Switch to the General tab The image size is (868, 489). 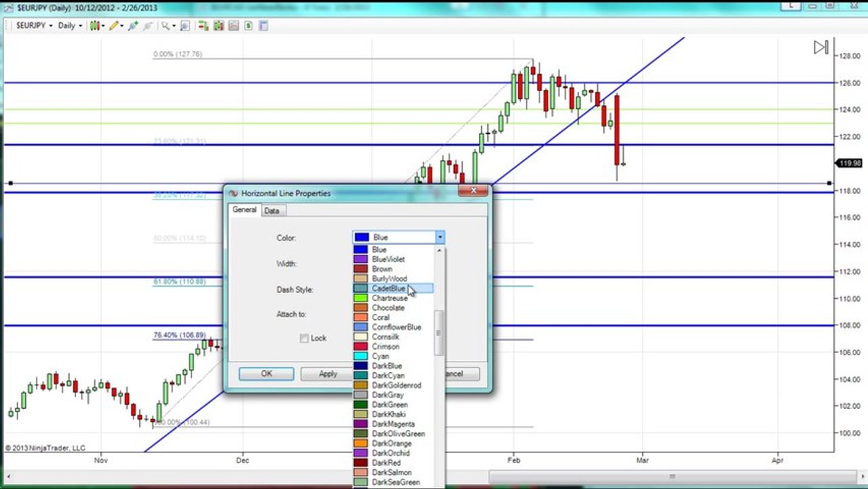tap(244, 210)
